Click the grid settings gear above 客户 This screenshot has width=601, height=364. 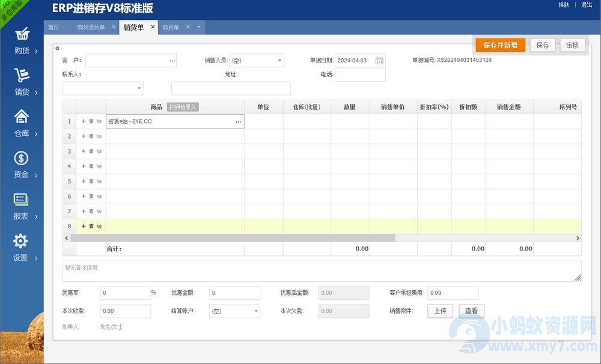click(x=58, y=48)
